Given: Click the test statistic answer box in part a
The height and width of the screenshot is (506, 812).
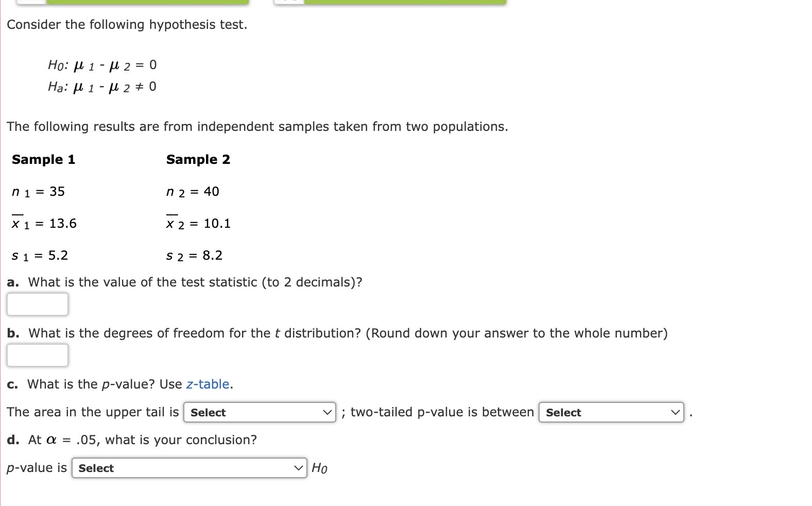Looking at the screenshot, I should pos(37,303).
